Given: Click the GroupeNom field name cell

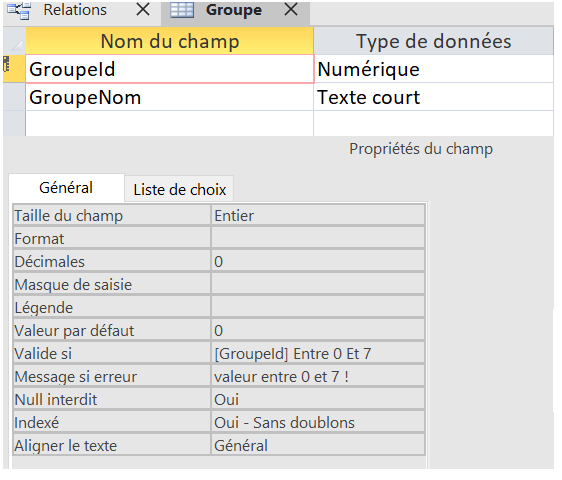Looking at the screenshot, I should pyautogui.click(x=170, y=97).
